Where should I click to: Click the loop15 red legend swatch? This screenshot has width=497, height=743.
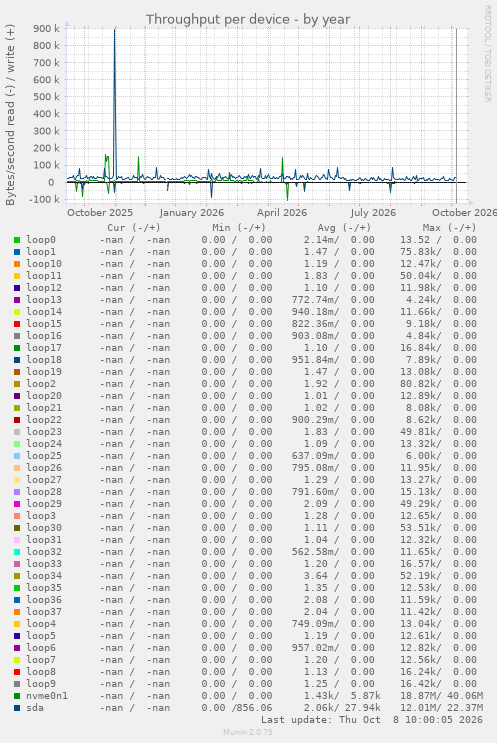[x=17, y=324]
